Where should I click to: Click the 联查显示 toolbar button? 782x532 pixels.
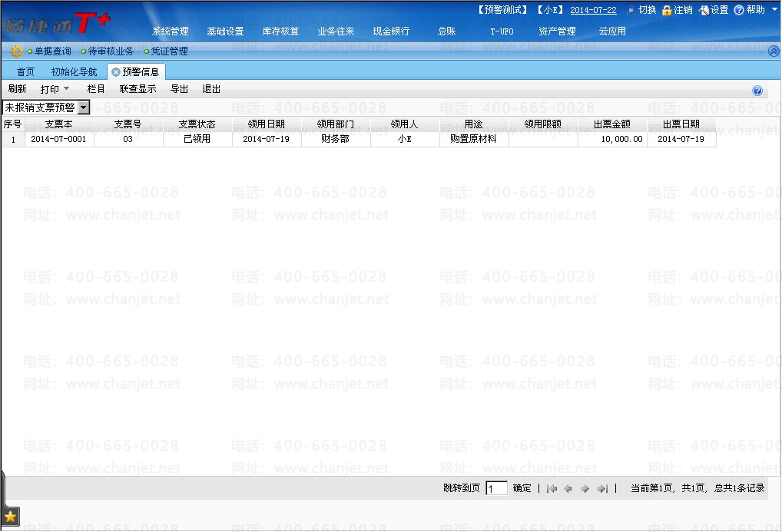tap(138, 89)
